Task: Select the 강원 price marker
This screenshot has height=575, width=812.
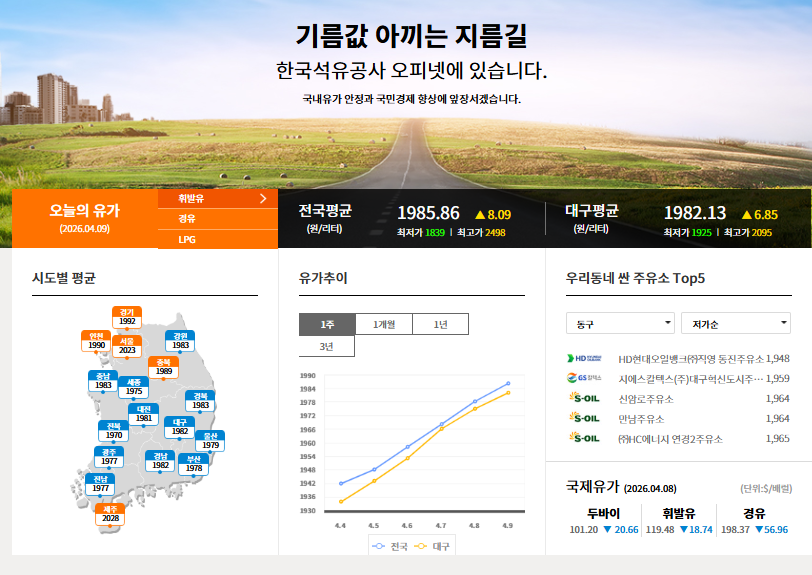Action: 180,340
